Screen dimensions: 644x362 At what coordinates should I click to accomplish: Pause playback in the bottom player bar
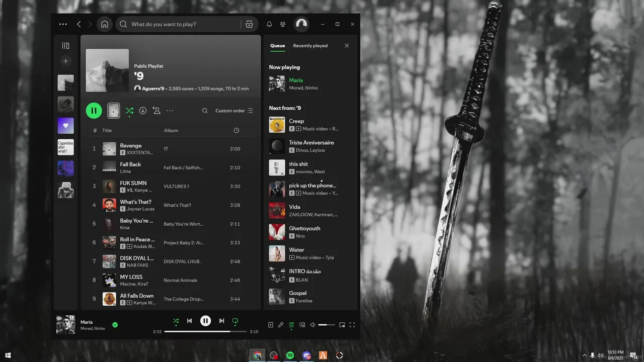206,321
